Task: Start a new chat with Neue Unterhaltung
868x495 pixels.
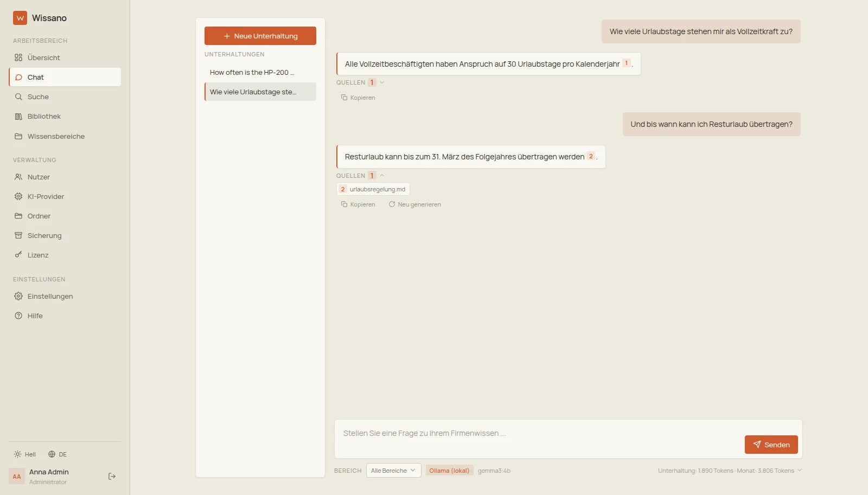Action: [x=260, y=36]
